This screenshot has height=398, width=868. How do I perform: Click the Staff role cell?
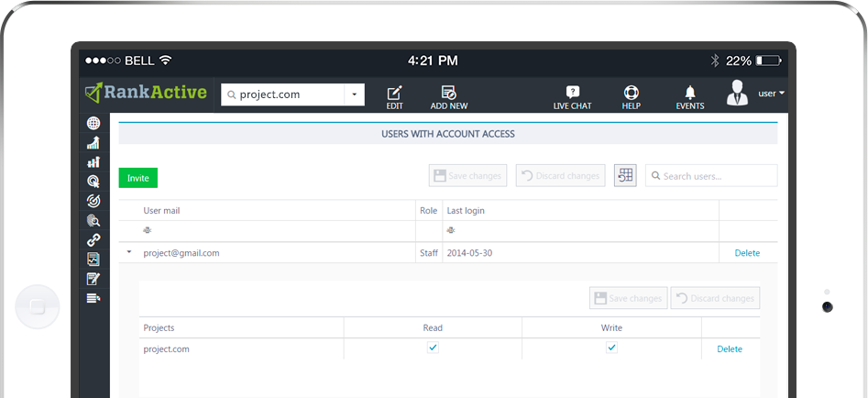429,253
